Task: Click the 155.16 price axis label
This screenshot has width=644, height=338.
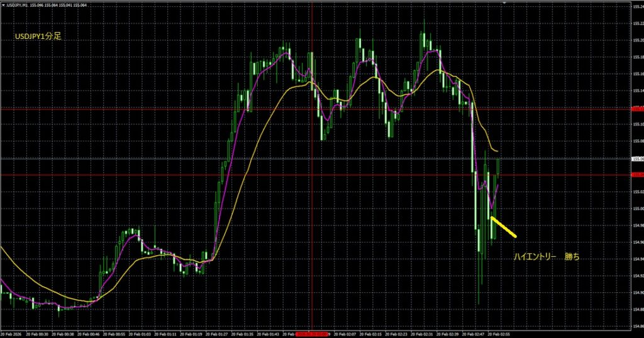Action: pyautogui.click(x=638, y=74)
